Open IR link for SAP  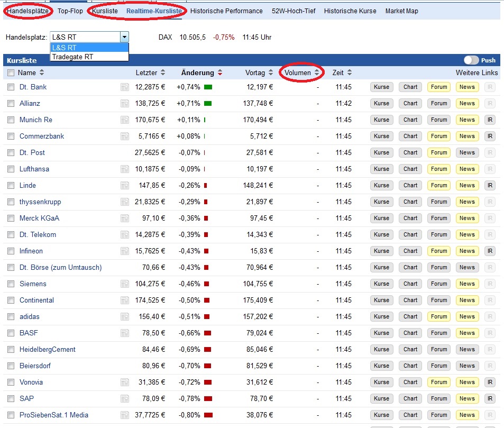(490, 399)
